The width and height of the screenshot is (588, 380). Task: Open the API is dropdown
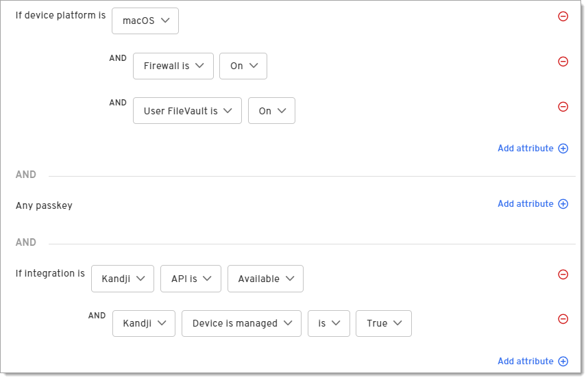(191, 279)
